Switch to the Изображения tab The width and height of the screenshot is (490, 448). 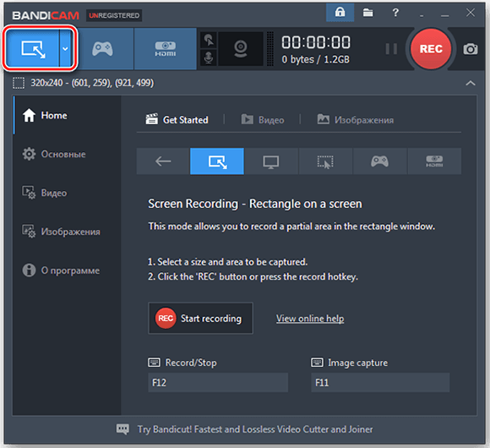click(x=356, y=120)
